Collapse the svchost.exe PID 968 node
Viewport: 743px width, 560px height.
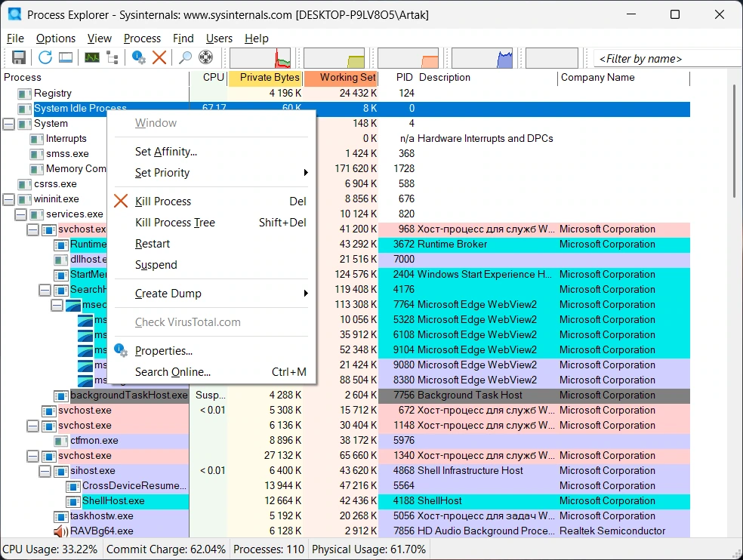click(x=32, y=229)
